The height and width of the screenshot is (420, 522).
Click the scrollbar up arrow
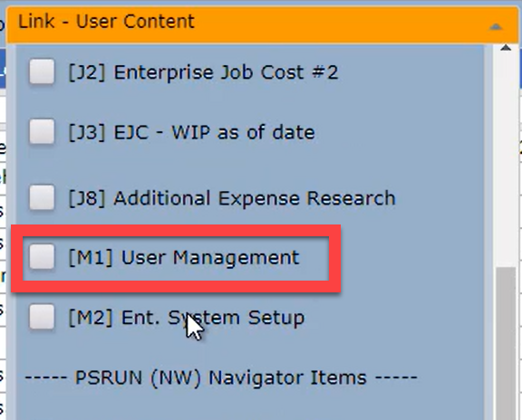[x=506, y=48]
